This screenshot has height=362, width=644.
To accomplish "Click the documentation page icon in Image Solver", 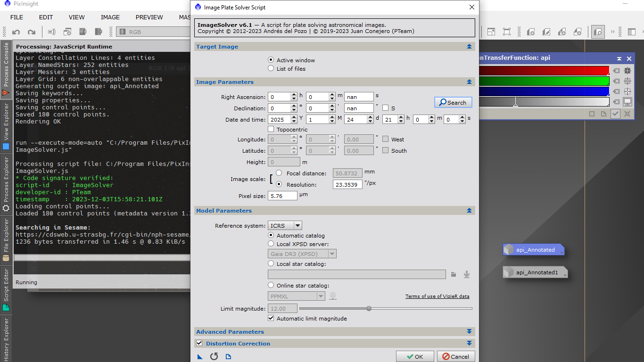I will pos(229,357).
